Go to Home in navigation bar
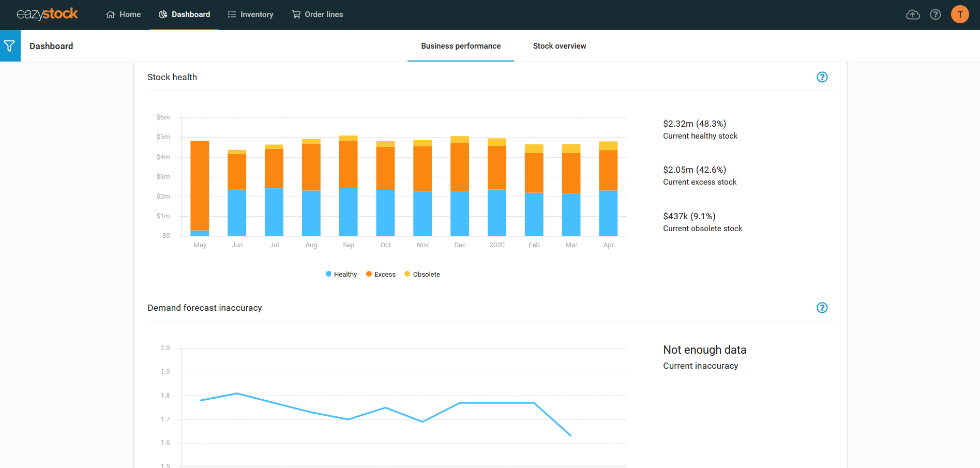 coord(124,14)
